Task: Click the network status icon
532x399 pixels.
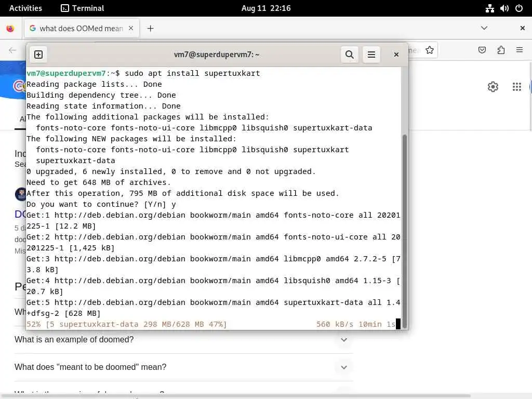Action: (489, 8)
